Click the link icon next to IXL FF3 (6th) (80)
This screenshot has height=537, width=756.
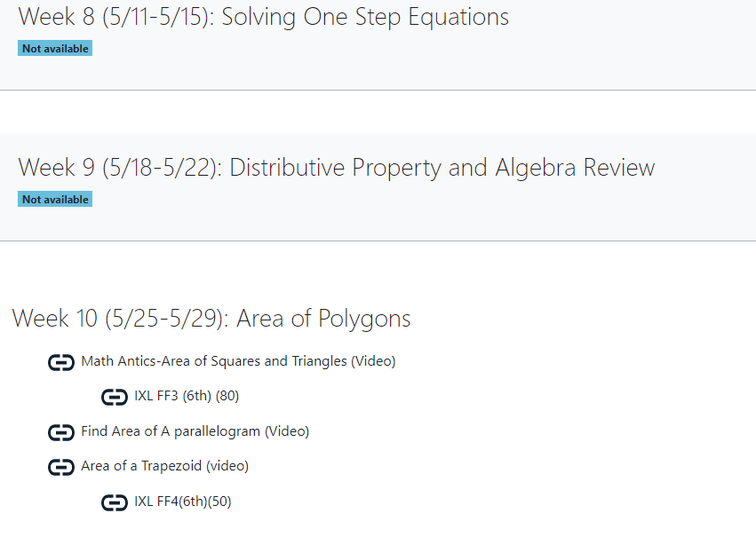[x=115, y=397]
